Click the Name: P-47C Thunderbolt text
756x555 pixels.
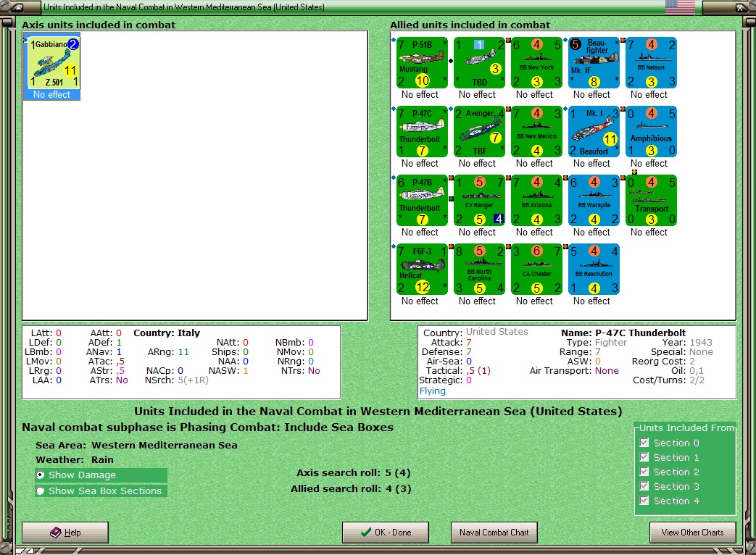(x=623, y=333)
